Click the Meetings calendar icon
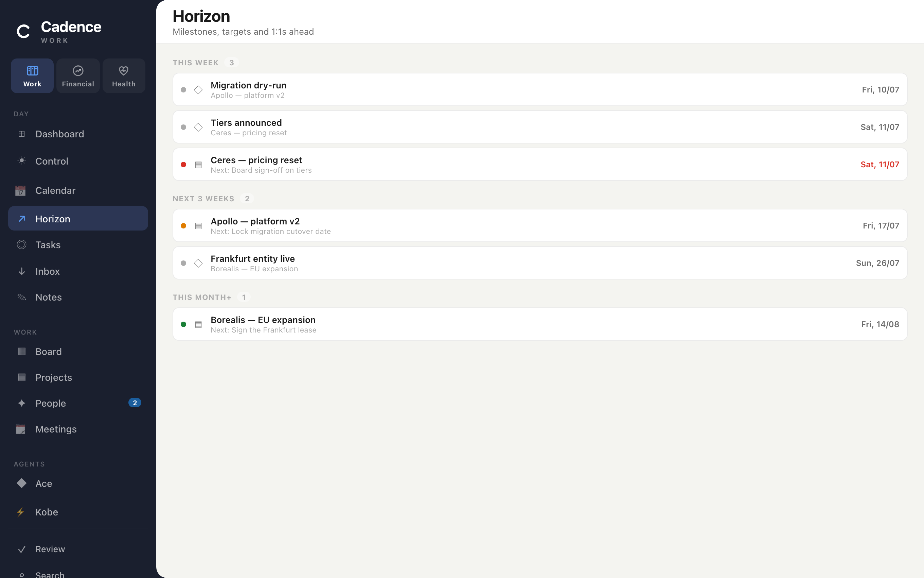Viewport: 924px width, 578px height. point(21,429)
